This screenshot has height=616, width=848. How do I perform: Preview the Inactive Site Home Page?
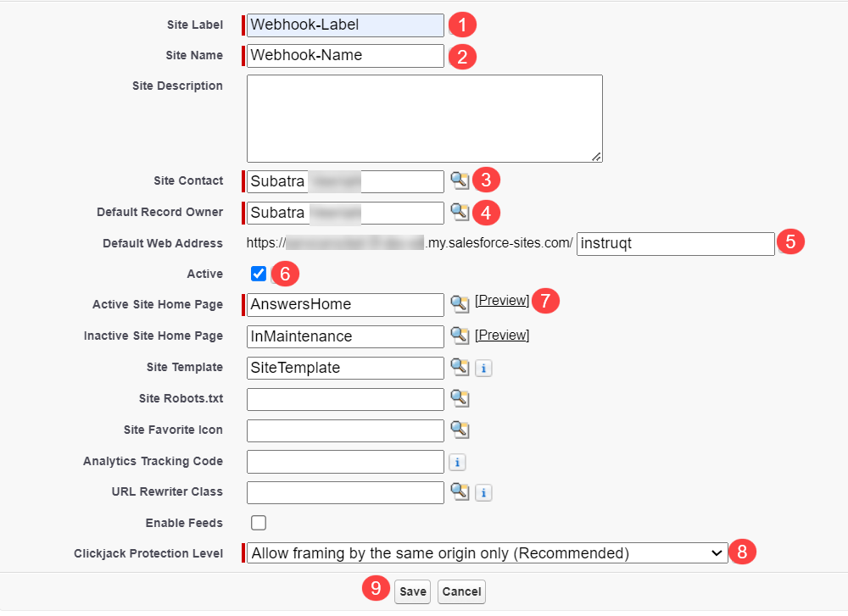[502, 336]
